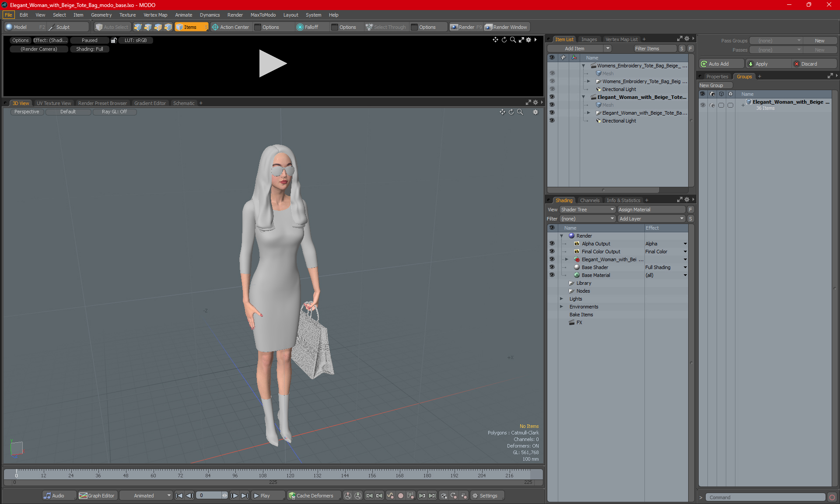Expand the Environments section
840x504 pixels.
[x=562, y=306]
